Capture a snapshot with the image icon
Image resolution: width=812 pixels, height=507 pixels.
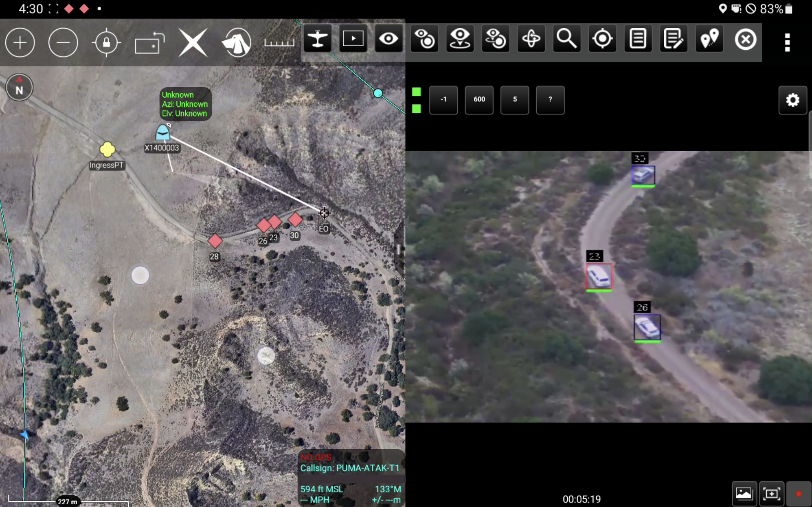pos(744,493)
